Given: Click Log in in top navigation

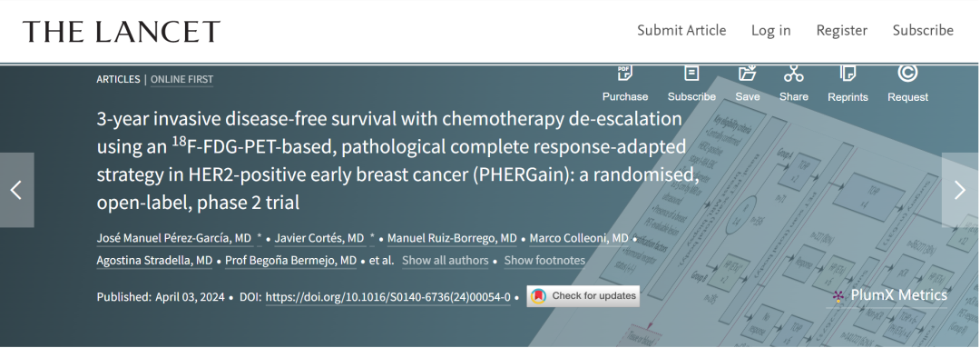Looking at the screenshot, I should pos(770,30).
